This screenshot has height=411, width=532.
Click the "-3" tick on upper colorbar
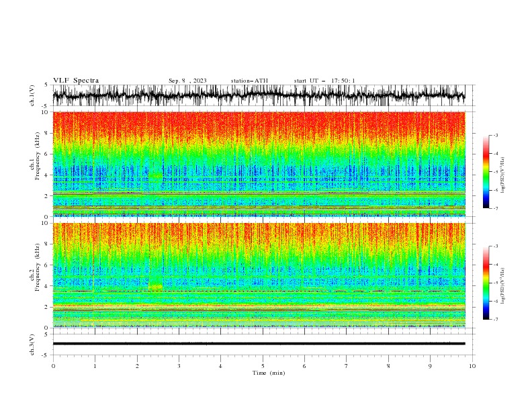495,135
